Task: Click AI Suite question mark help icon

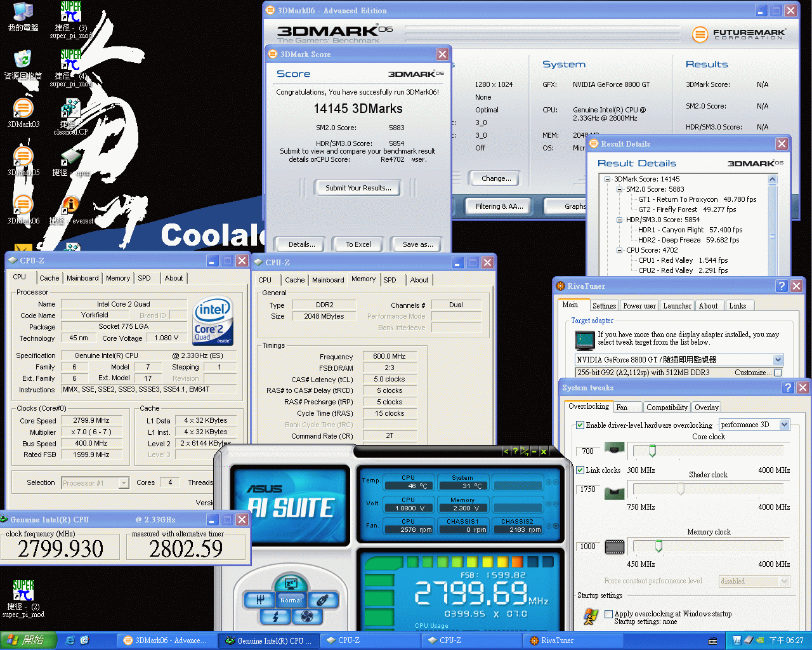Action: pyautogui.click(x=515, y=451)
